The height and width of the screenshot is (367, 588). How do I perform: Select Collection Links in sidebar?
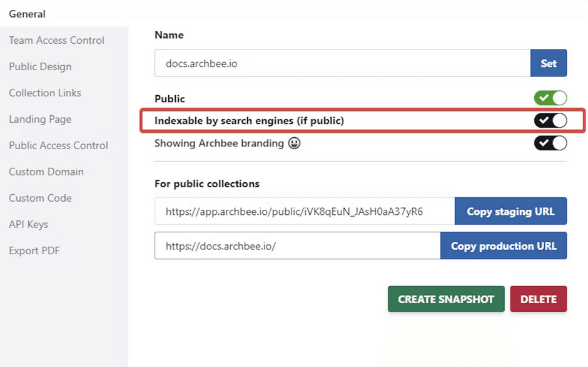click(x=45, y=93)
